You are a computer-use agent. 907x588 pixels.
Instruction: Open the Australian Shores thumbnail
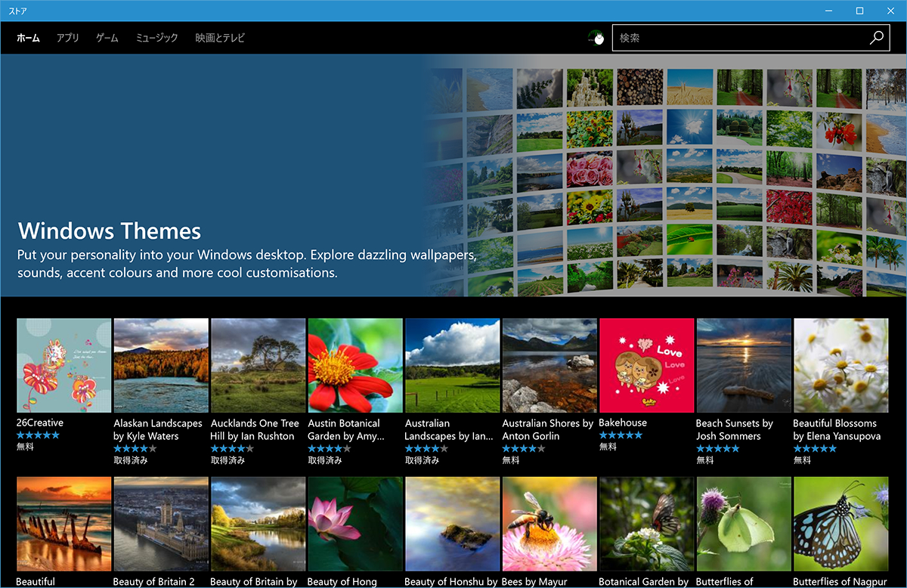[x=549, y=365]
